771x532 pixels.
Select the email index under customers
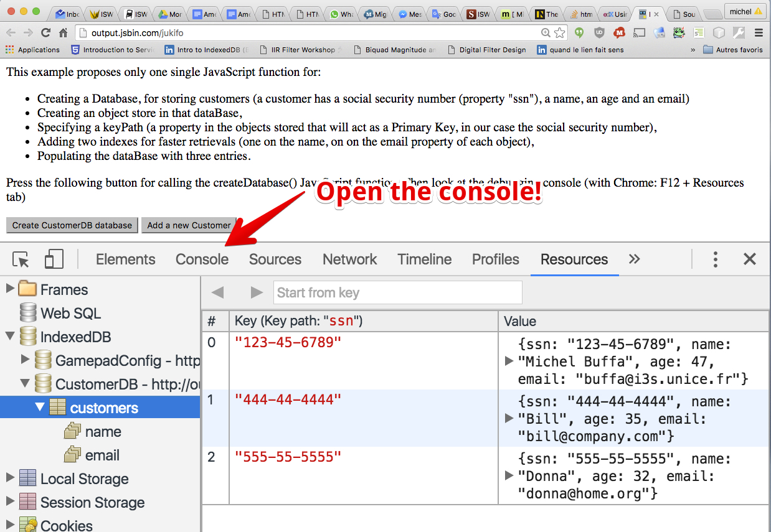click(x=102, y=455)
